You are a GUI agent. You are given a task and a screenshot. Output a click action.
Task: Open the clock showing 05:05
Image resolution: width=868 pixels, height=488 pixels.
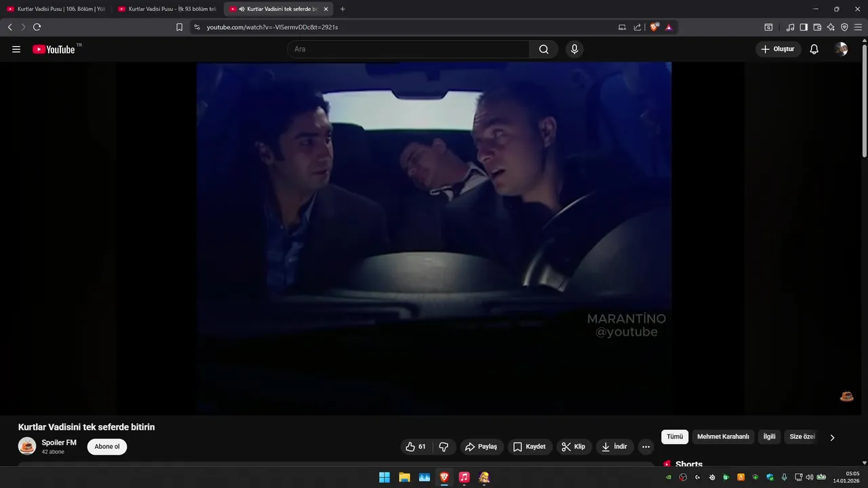click(847, 477)
